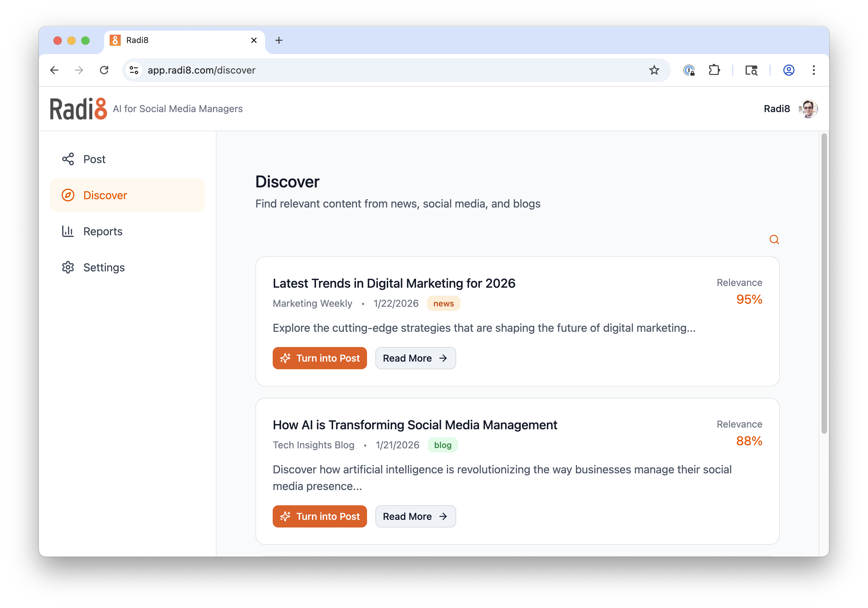This screenshot has height=608, width=868.
Task: Click the browser profile avatar icon
Action: point(789,70)
